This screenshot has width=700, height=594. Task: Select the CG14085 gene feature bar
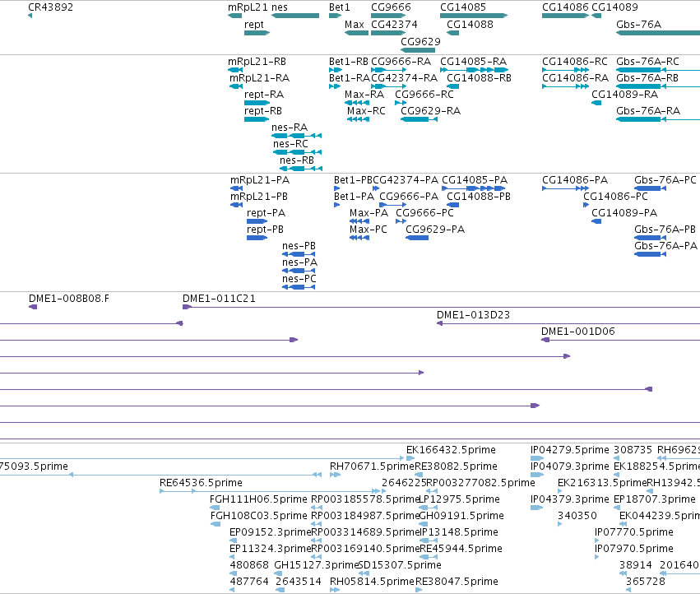(x=474, y=16)
